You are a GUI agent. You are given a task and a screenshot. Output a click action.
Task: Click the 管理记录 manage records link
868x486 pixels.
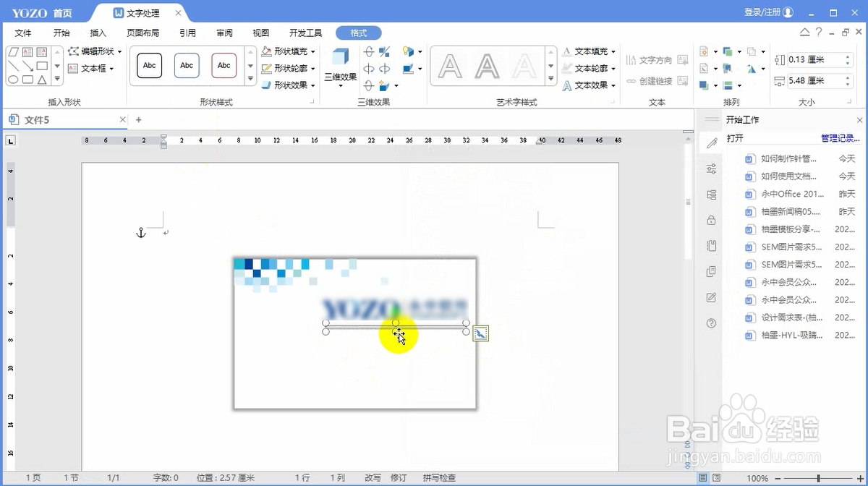click(x=840, y=138)
